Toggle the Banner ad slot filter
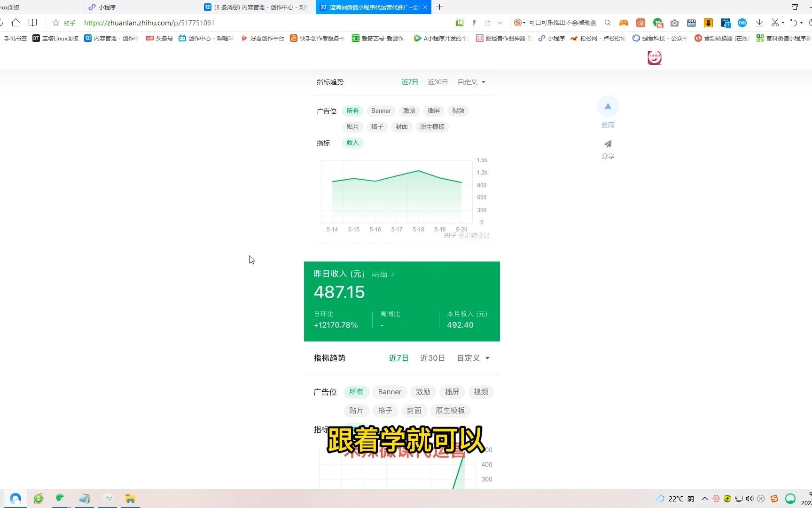Screen dimensions: 812x508 click(381, 111)
